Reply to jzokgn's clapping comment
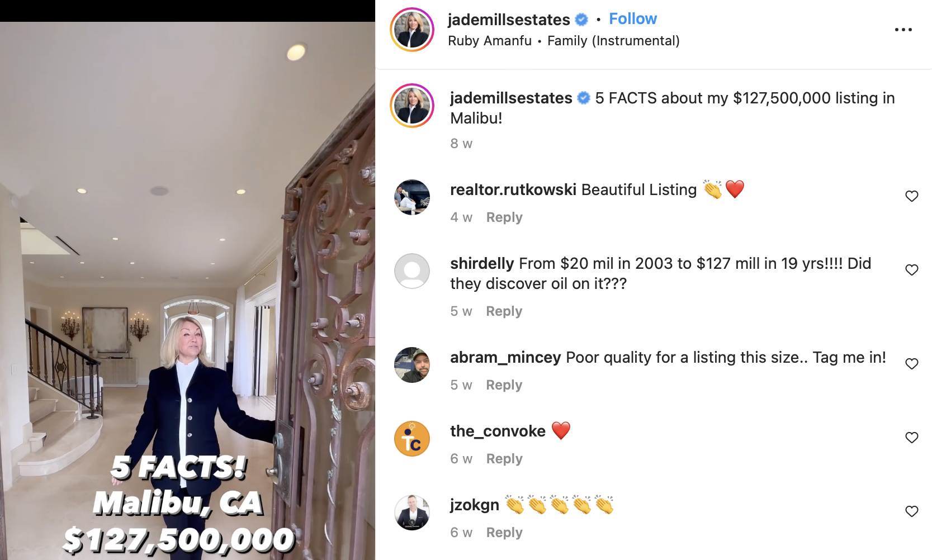 point(504,533)
